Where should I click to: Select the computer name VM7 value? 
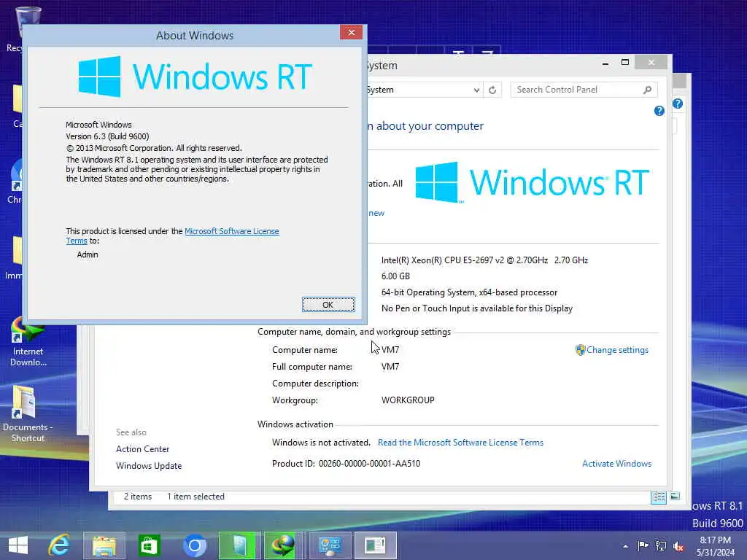pos(390,350)
